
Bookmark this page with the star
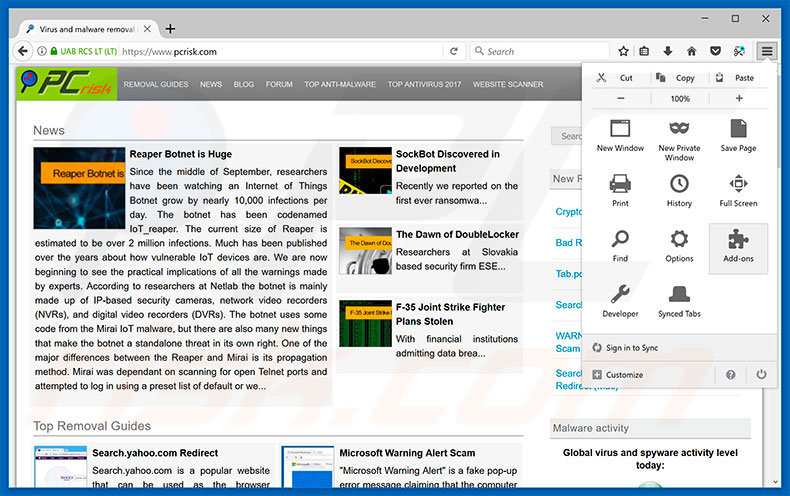tap(623, 51)
